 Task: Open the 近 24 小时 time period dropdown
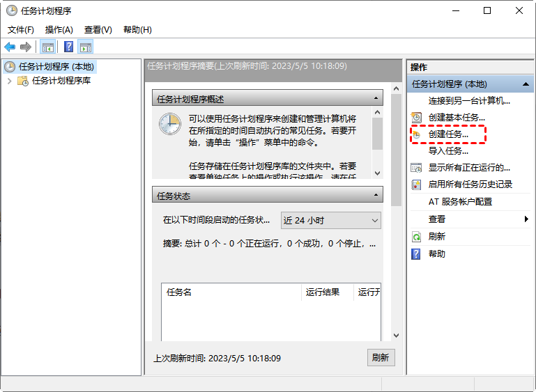click(331, 221)
